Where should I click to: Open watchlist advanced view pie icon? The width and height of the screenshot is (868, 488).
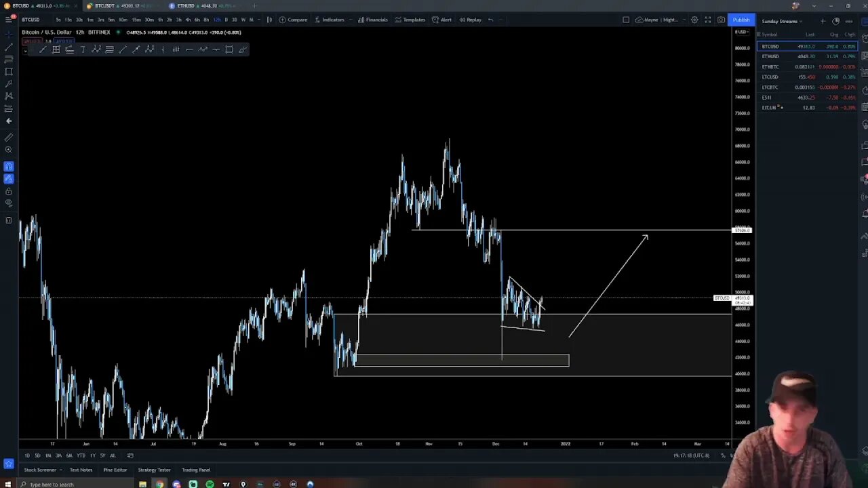click(x=835, y=21)
